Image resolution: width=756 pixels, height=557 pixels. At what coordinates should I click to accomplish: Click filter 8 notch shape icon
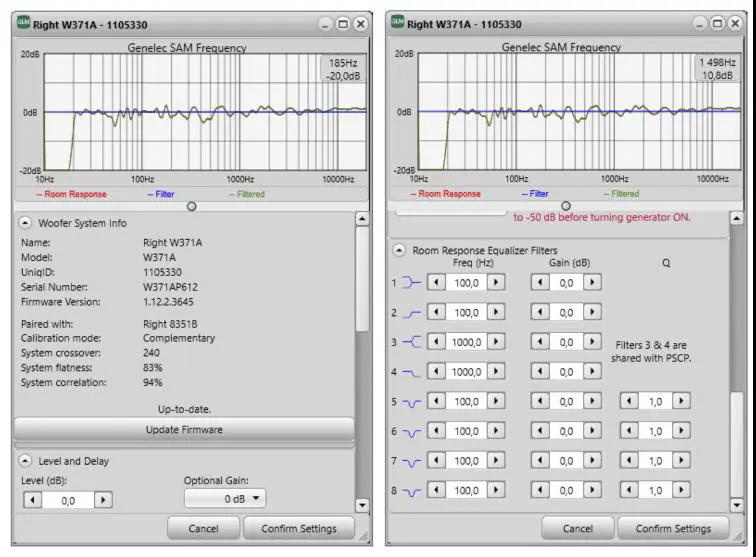click(x=411, y=491)
